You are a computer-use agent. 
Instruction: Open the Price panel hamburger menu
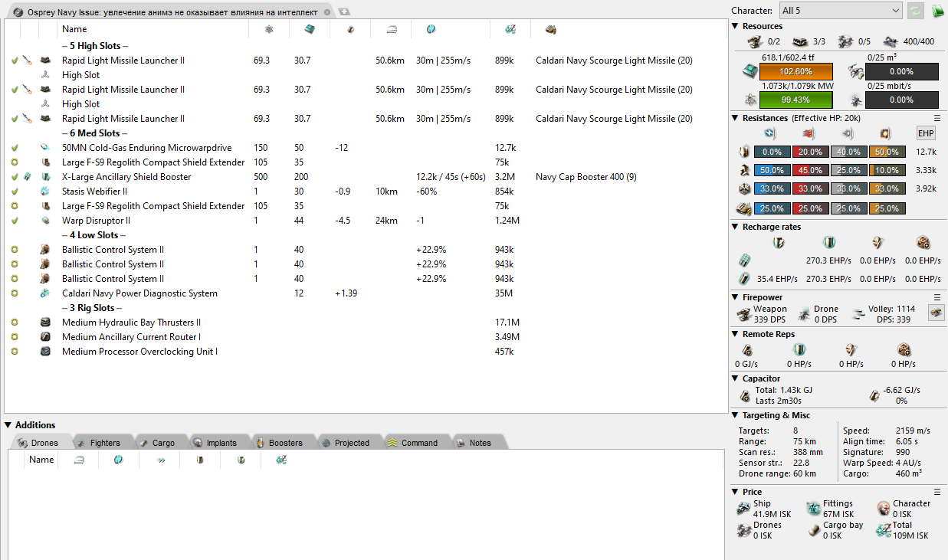(937, 492)
